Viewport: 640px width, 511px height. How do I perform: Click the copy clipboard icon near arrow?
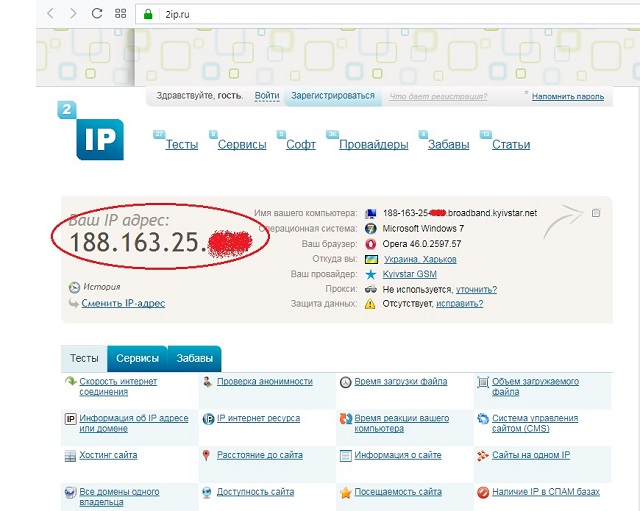pyautogui.click(x=596, y=213)
